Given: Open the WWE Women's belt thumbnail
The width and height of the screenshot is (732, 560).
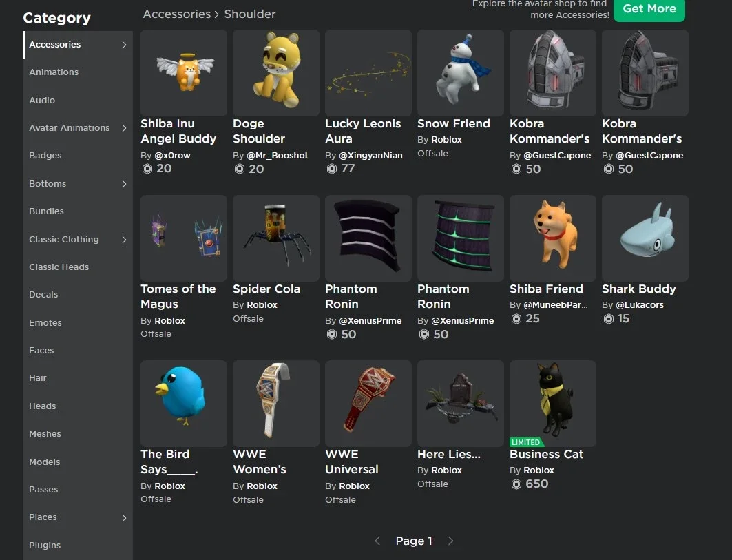Looking at the screenshot, I should click(x=276, y=404).
